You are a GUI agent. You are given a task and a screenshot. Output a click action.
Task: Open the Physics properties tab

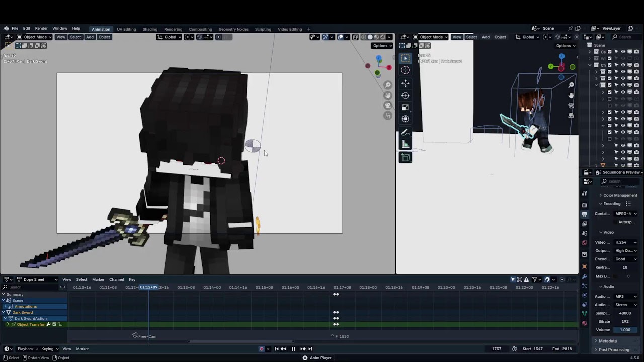click(x=584, y=295)
